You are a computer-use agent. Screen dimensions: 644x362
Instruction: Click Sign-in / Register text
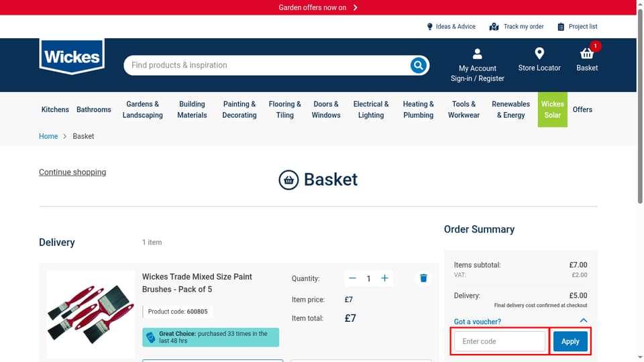pyautogui.click(x=477, y=78)
